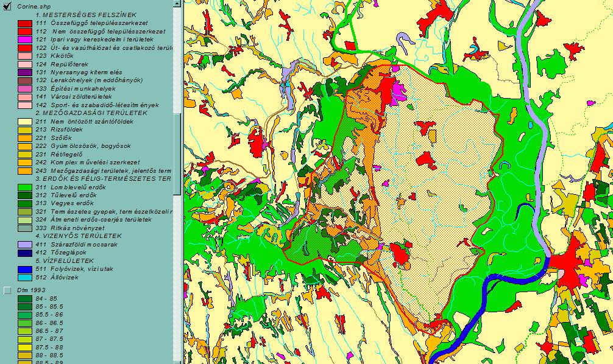Enable the Dtm 1993 layer checkbox
Viewport: 613px width, 364px height.
pos(8,290)
